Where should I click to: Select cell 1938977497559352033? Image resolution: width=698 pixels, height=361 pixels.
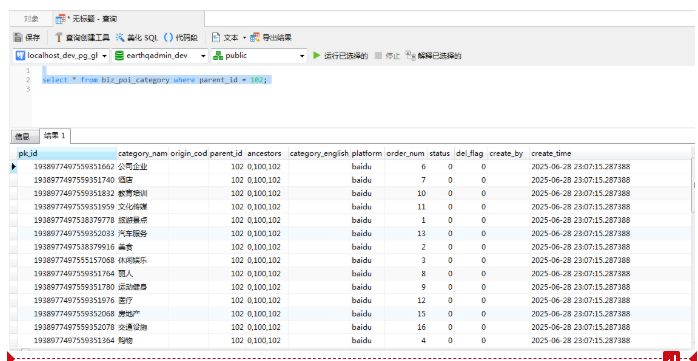tap(67, 234)
